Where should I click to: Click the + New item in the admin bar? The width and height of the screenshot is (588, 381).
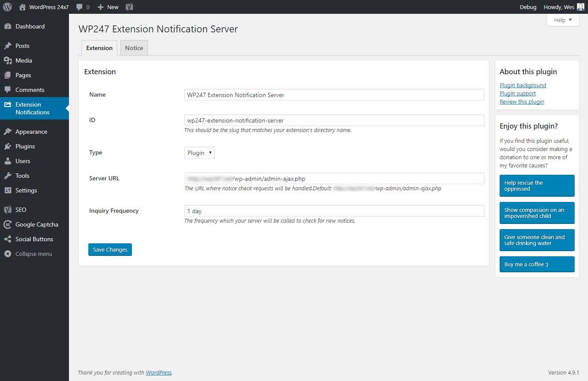pos(108,7)
